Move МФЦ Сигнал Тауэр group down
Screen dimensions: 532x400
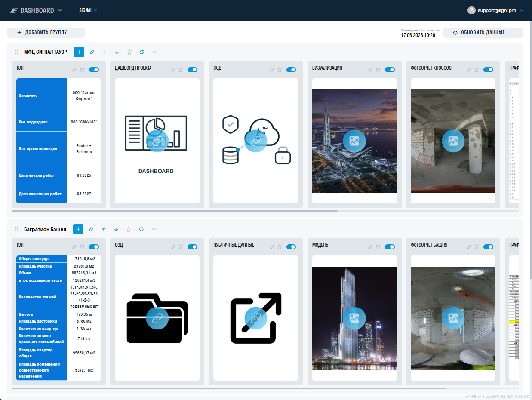coord(117,52)
